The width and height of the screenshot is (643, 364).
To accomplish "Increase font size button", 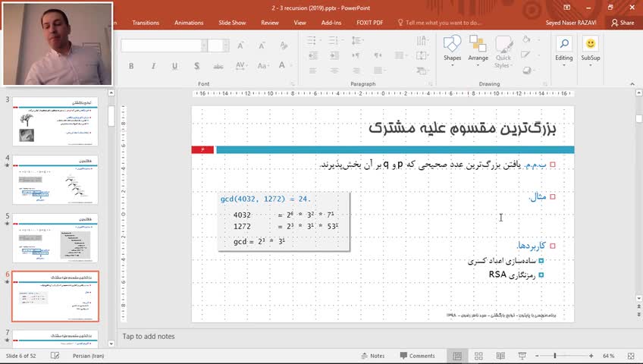I will tap(240, 45).
